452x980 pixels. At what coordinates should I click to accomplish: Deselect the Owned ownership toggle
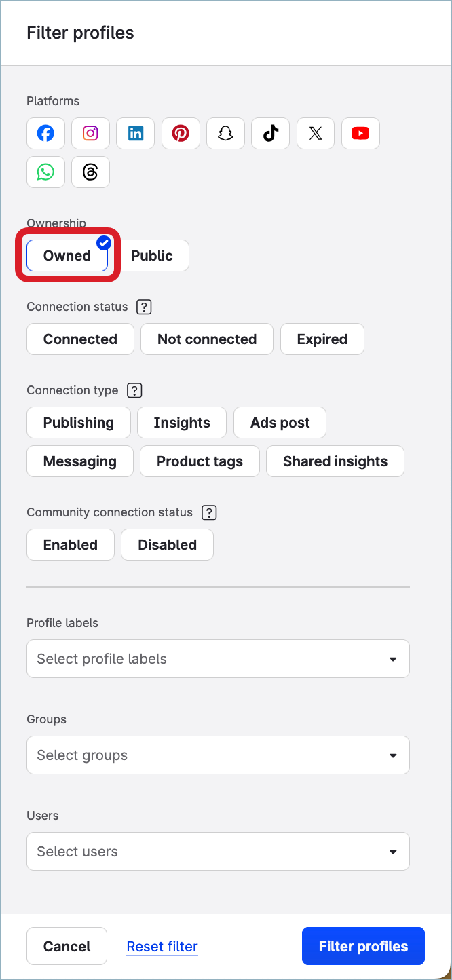[66, 255]
